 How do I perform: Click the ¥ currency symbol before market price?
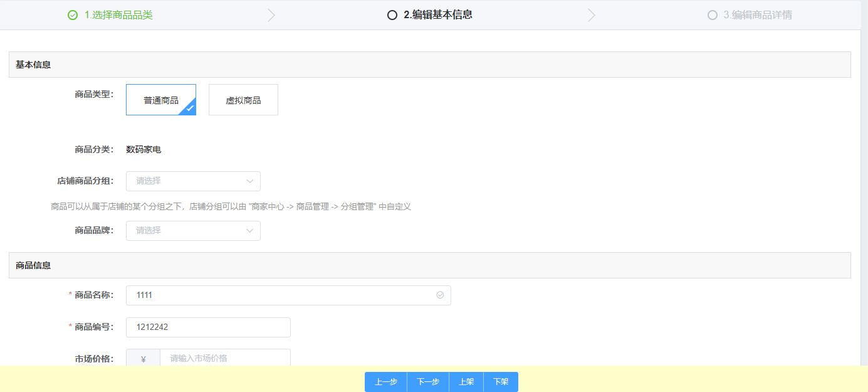[144, 359]
